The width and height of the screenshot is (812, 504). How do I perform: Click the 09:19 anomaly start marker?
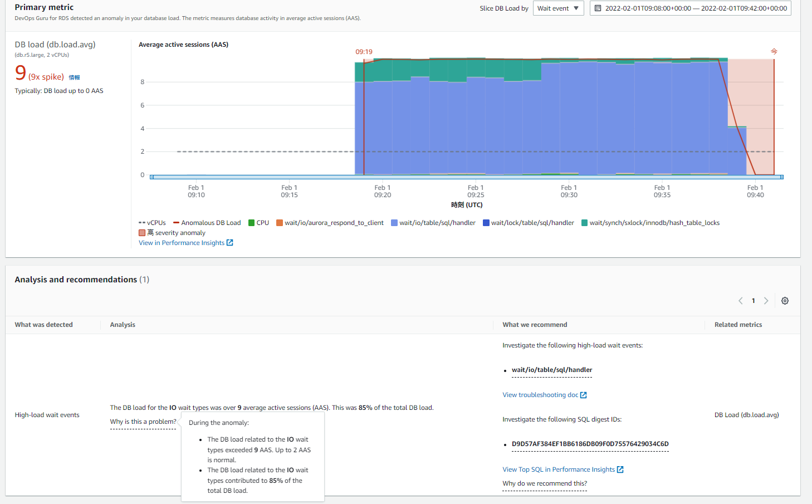(x=364, y=52)
